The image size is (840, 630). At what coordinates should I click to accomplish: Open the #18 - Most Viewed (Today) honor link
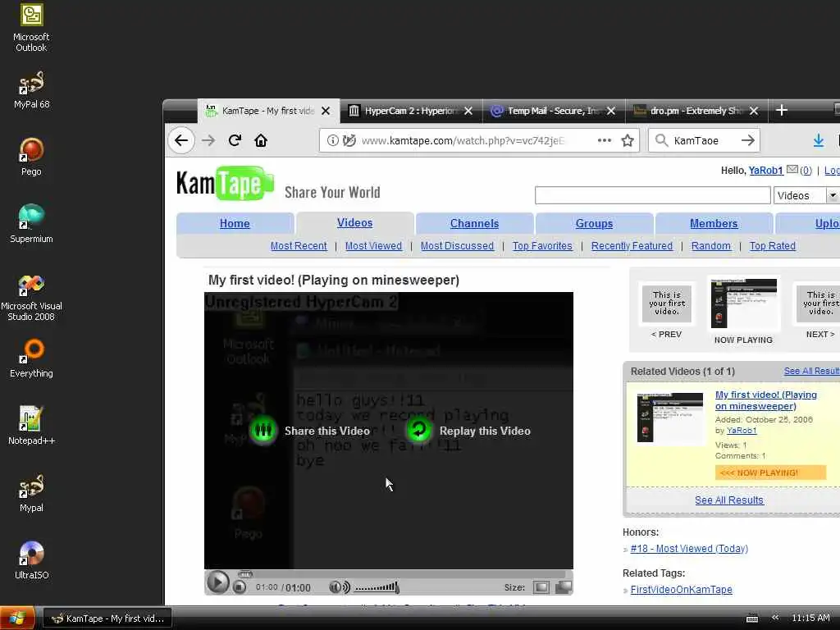point(689,549)
